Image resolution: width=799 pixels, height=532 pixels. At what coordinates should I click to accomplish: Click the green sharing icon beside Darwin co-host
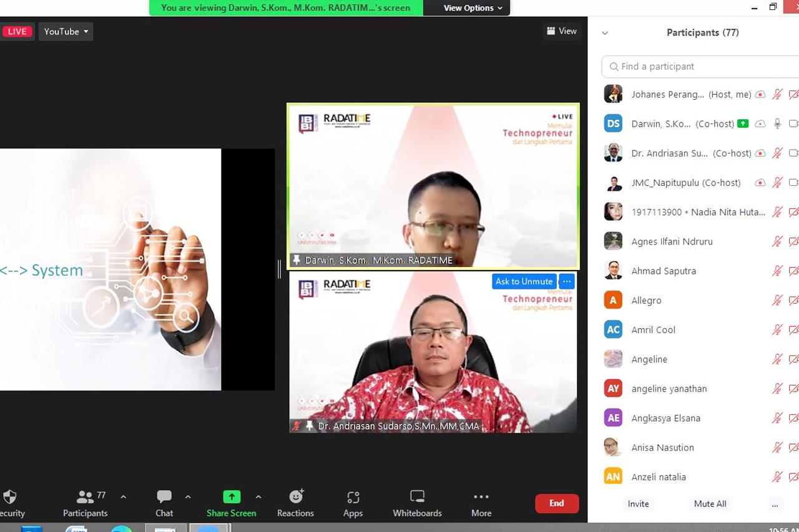[743, 123]
